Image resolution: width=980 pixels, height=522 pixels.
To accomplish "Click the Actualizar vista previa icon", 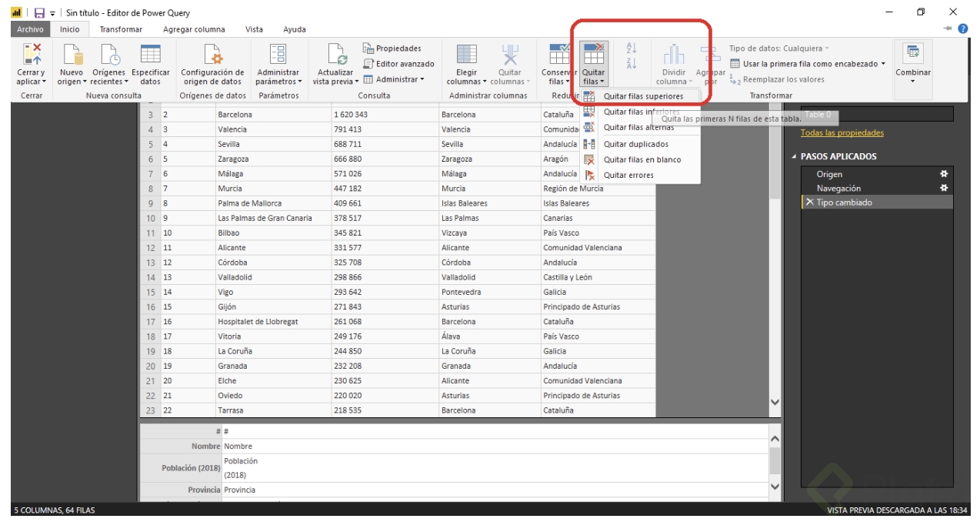I will 337,54.
